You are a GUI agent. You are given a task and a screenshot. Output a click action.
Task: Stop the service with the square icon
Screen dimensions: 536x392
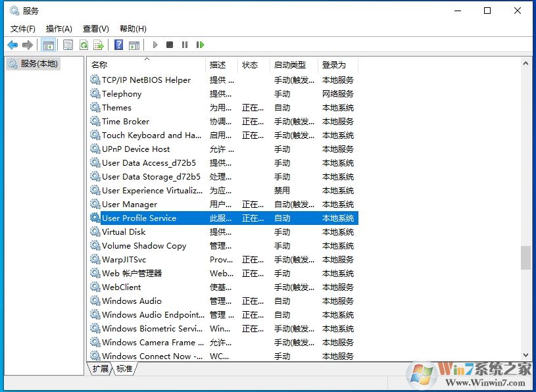[169, 45]
